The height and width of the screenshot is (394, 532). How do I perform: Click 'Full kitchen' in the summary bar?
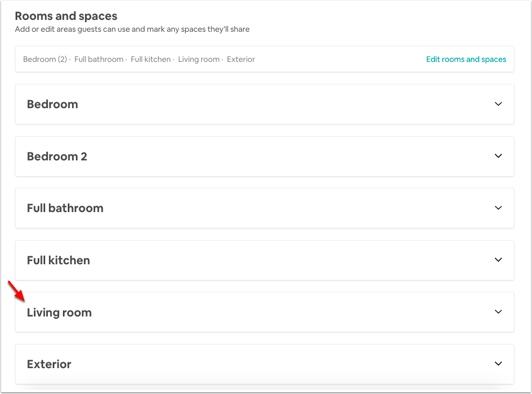click(151, 59)
